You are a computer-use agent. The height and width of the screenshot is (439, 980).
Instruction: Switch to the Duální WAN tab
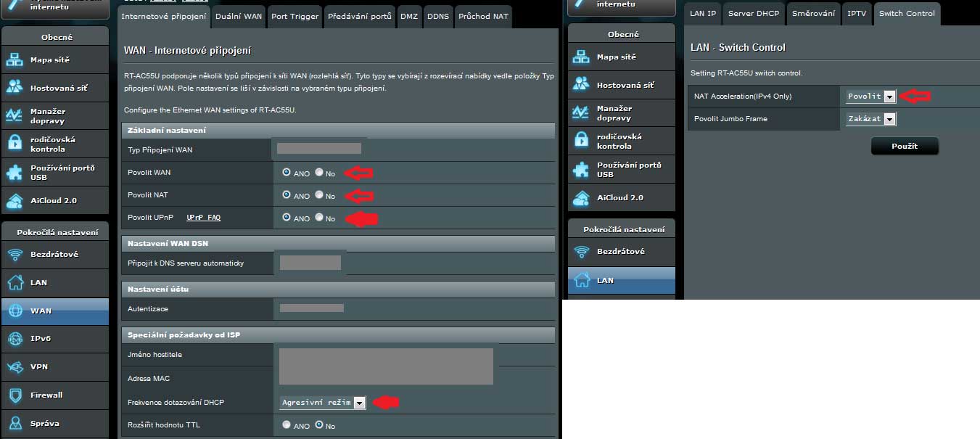tap(239, 16)
